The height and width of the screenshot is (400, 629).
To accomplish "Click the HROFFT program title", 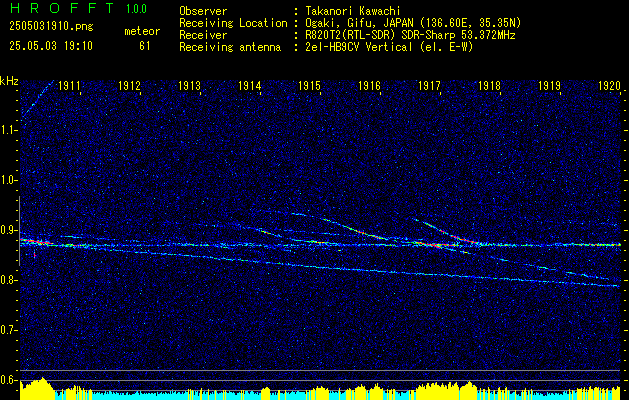I will 62,8.
